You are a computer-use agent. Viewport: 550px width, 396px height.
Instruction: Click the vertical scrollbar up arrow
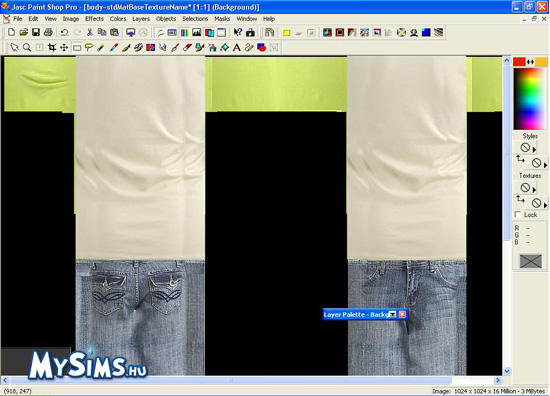click(507, 60)
